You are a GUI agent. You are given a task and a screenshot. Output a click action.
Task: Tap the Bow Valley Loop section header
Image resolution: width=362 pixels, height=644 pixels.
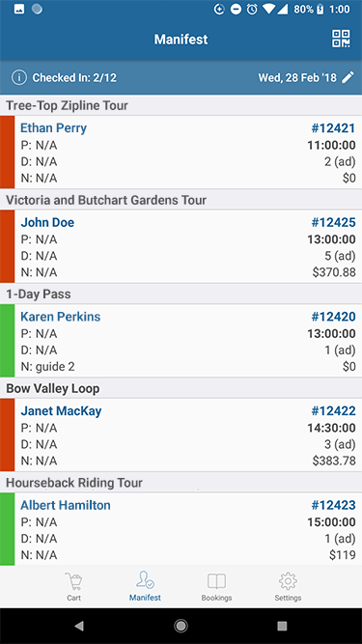point(181,388)
